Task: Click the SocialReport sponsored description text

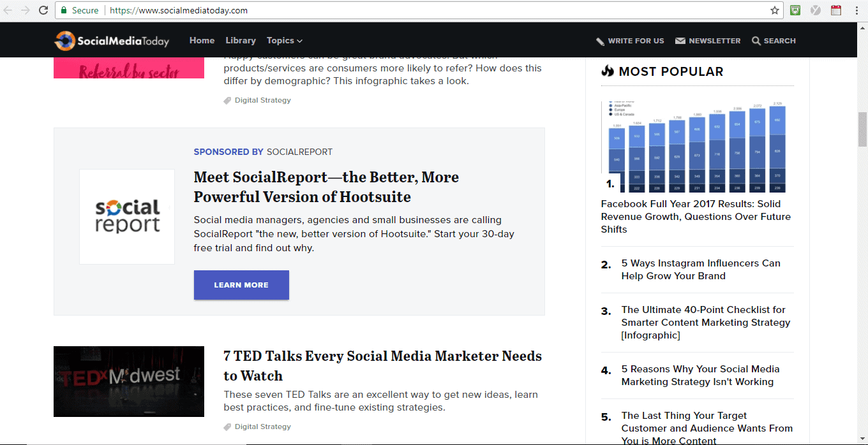Action: pyautogui.click(x=354, y=234)
